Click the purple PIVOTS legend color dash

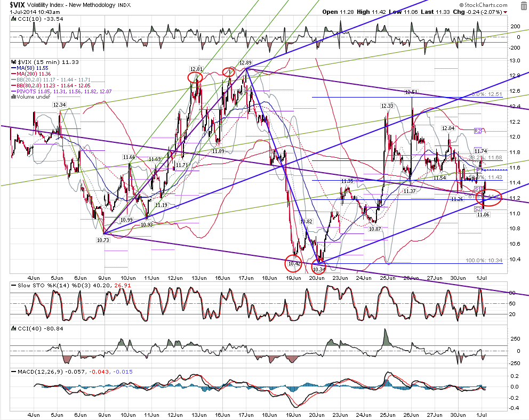(x=12, y=91)
